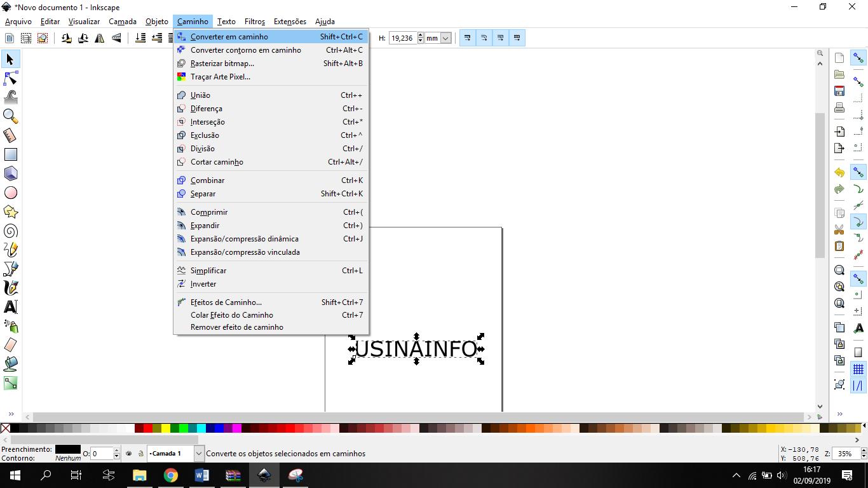
Task: Choose Simplificar from the Caminho menu
Action: (x=271, y=271)
